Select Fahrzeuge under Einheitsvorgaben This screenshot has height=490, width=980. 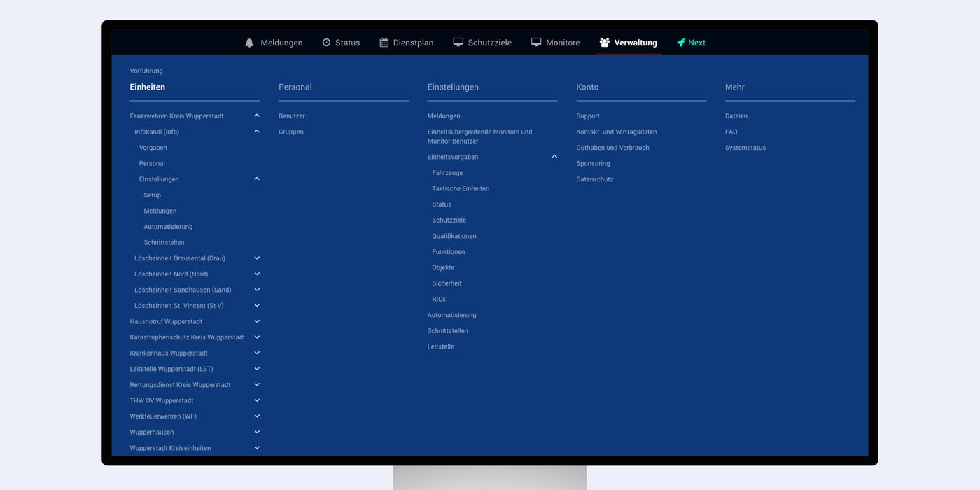(447, 173)
